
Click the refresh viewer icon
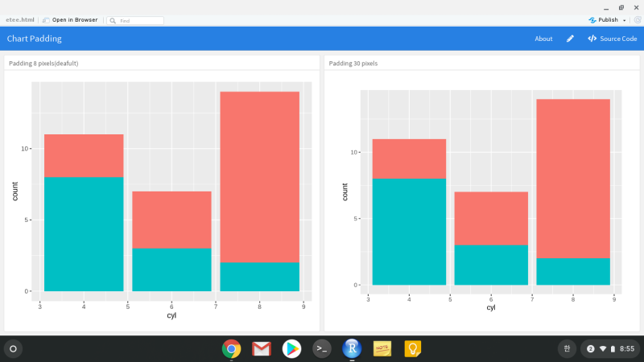pos(638,19)
